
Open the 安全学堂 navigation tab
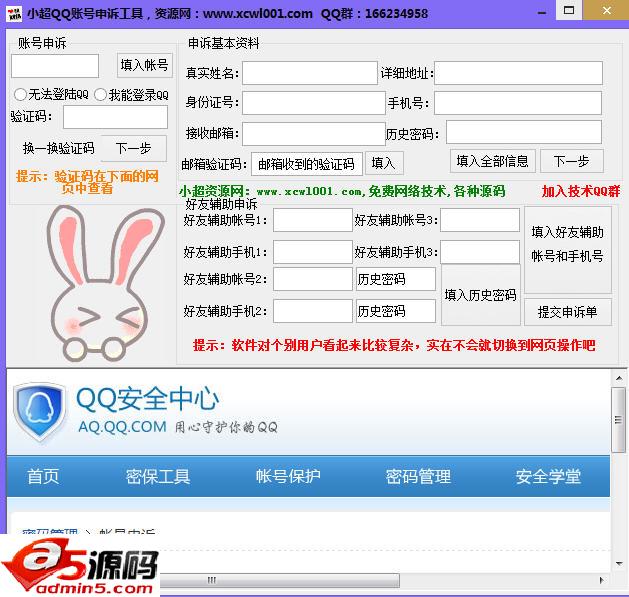[548, 477]
